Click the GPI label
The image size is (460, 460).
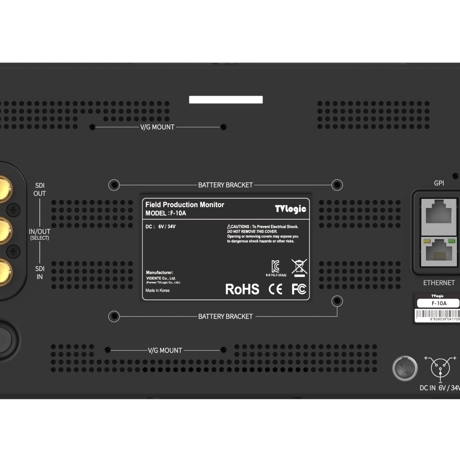click(x=439, y=183)
